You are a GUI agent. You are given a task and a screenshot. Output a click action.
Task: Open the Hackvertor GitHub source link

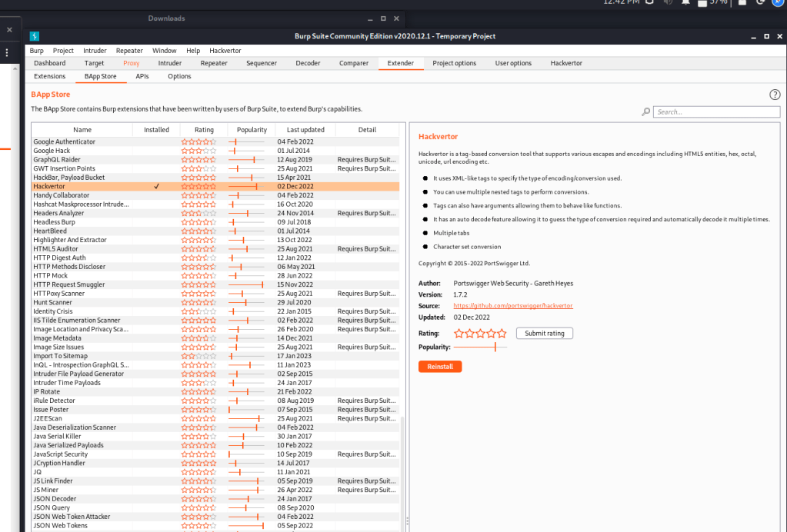513,305
